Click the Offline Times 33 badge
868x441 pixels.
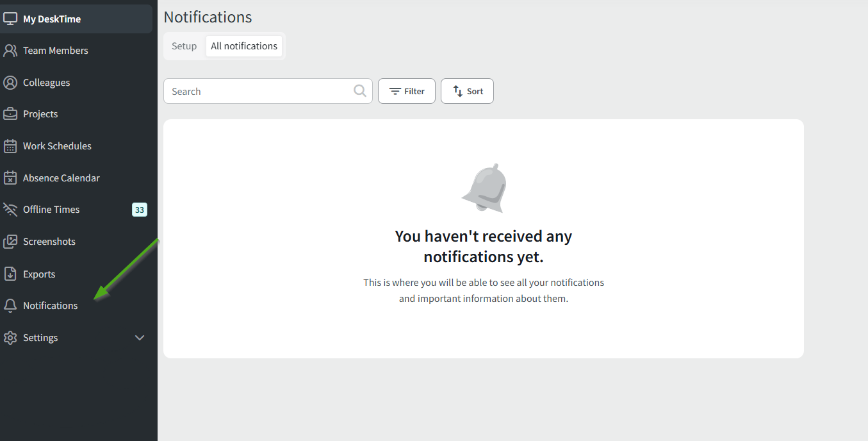point(140,210)
